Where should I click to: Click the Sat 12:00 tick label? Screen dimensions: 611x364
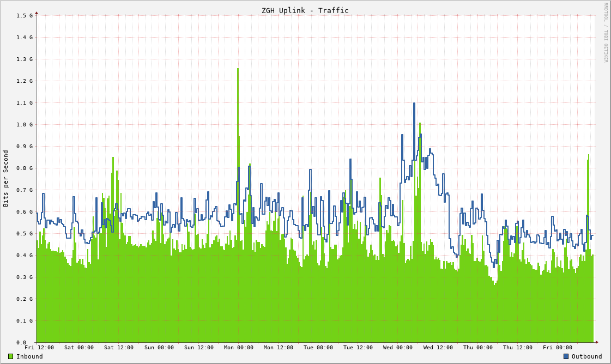click(x=119, y=347)
